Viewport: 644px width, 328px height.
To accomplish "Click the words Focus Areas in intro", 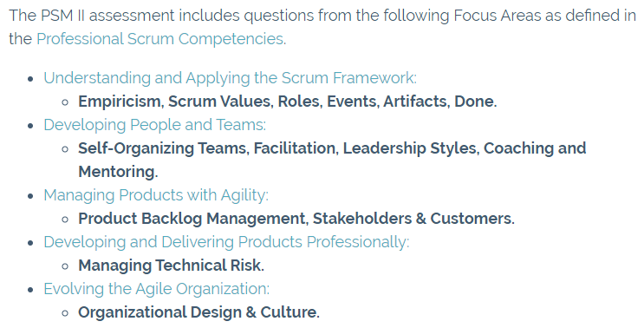I will point(497,16).
